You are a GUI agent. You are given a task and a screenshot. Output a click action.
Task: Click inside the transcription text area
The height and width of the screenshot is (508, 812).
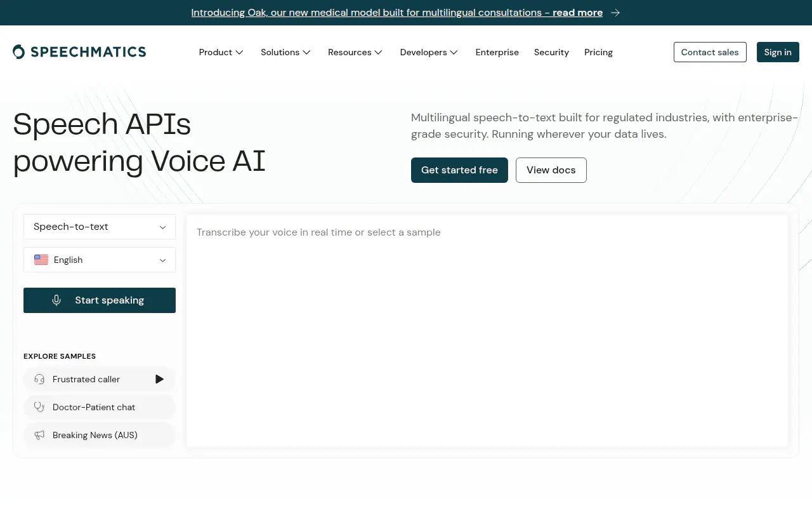click(x=487, y=331)
